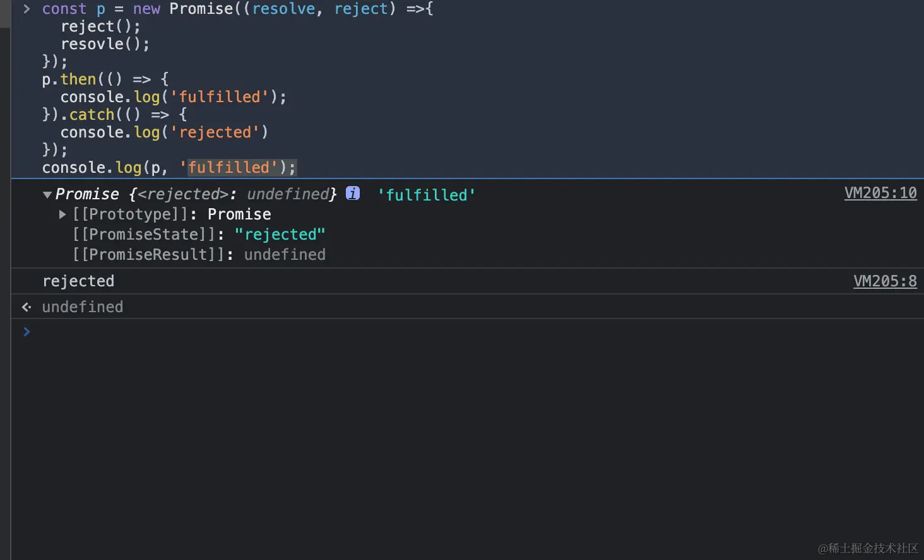Select the [[PromiseResult]] undefined value

click(x=285, y=255)
